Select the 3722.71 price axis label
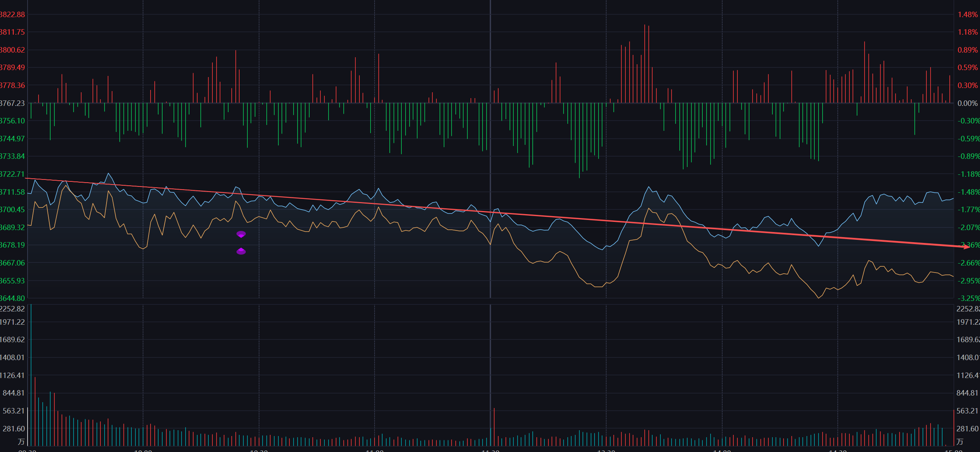The width and height of the screenshot is (980, 452). click(12, 174)
